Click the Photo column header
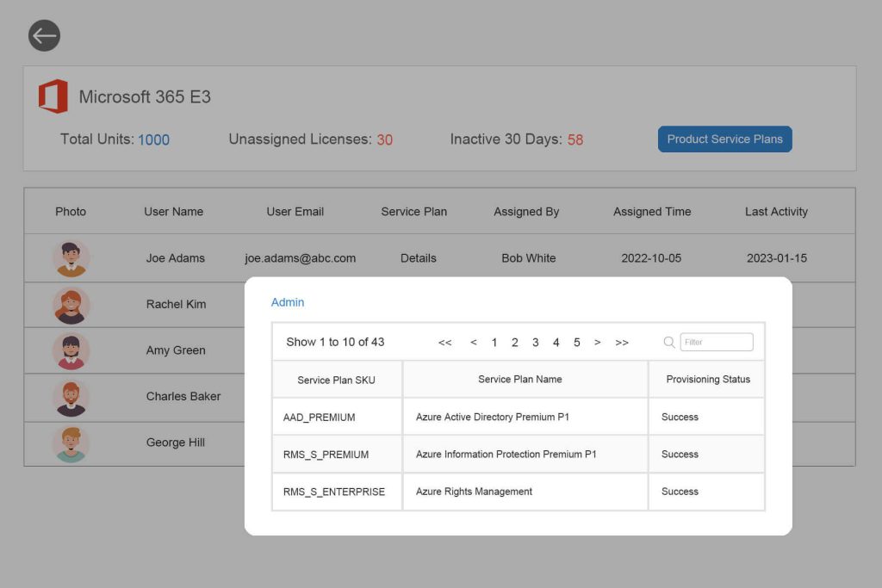The width and height of the screenshot is (882, 588). coord(71,212)
